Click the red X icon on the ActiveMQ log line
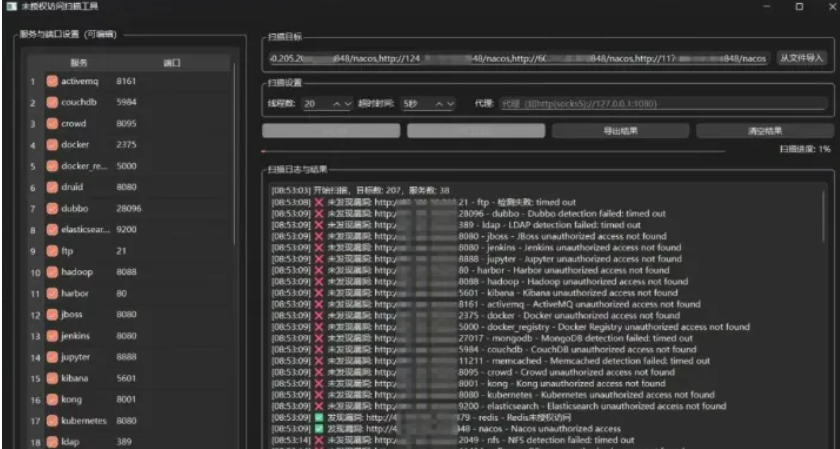Image resolution: width=840 pixels, height=449 pixels. point(319,304)
